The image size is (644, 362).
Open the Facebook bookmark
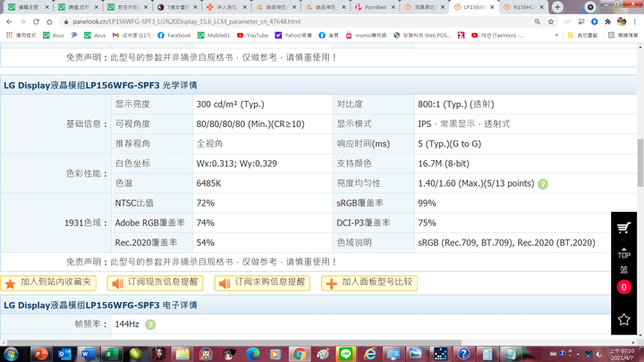174,35
